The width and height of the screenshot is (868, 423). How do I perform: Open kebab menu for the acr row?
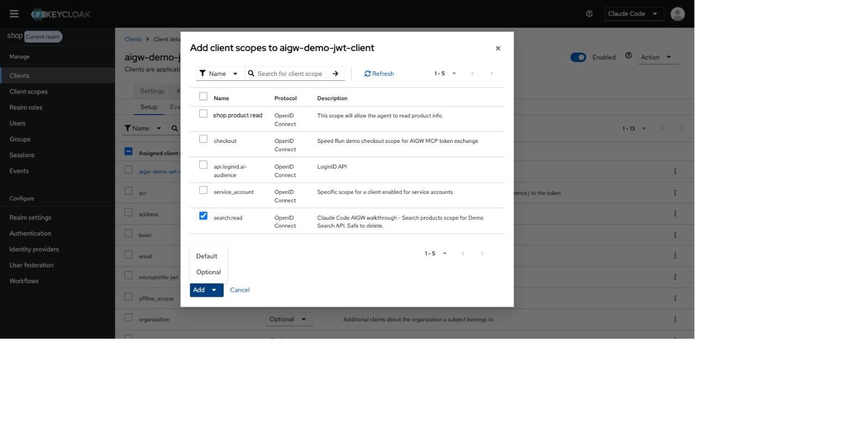click(675, 193)
